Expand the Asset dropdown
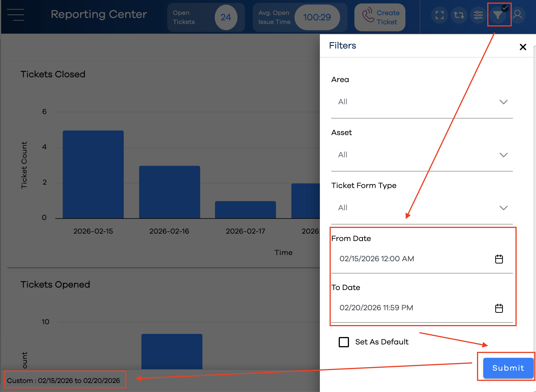The width and height of the screenshot is (536, 392). pos(422,155)
